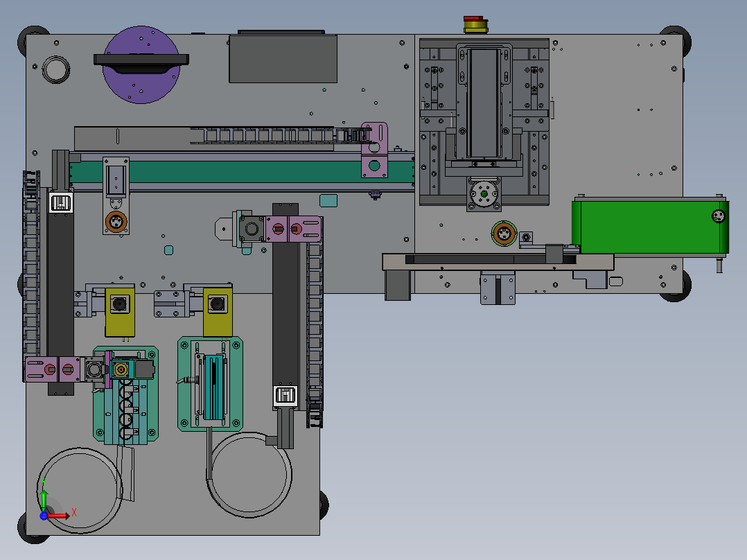The width and height of the screenshot is (747, 560).
Task: Select the long beige horizontal guide rail
Action: pos(498,262)
